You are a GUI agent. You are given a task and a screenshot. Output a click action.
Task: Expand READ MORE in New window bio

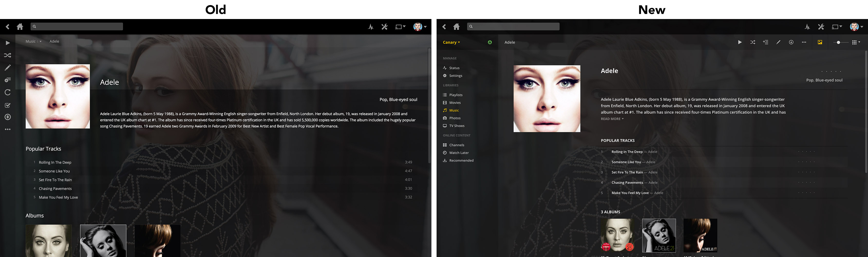tap(612, 119)
